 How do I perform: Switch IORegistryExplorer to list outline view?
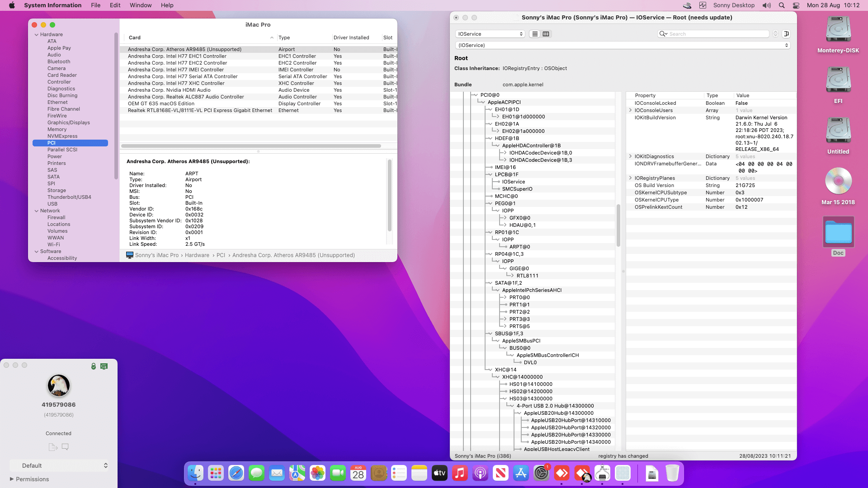[x=535, y=34]
